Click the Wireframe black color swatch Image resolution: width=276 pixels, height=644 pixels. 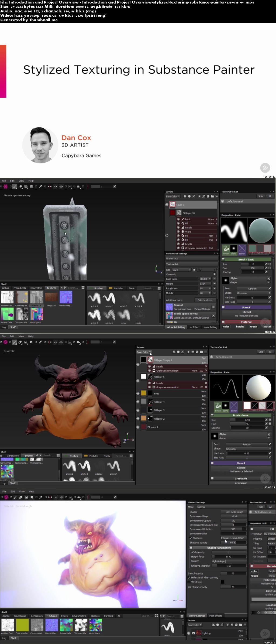pyautogui.click(x=222, y=582)
